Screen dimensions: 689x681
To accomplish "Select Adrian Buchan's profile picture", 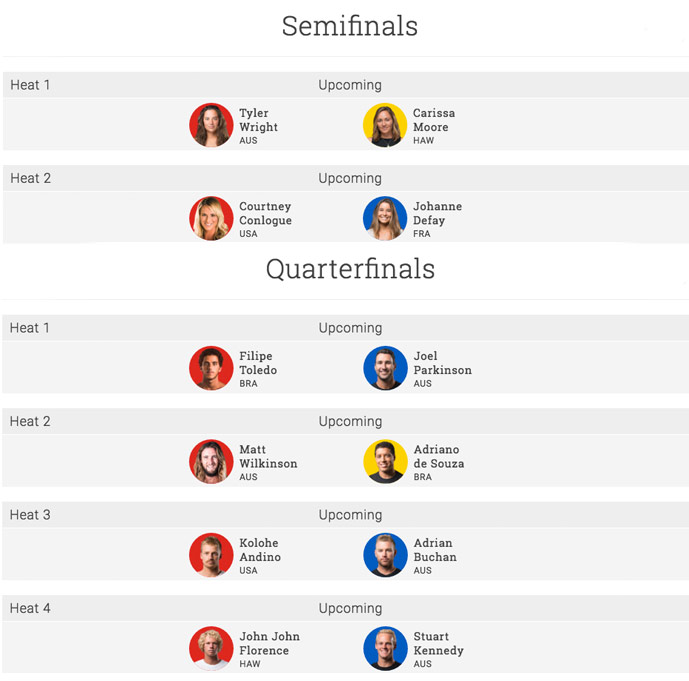I will point(385,555).
